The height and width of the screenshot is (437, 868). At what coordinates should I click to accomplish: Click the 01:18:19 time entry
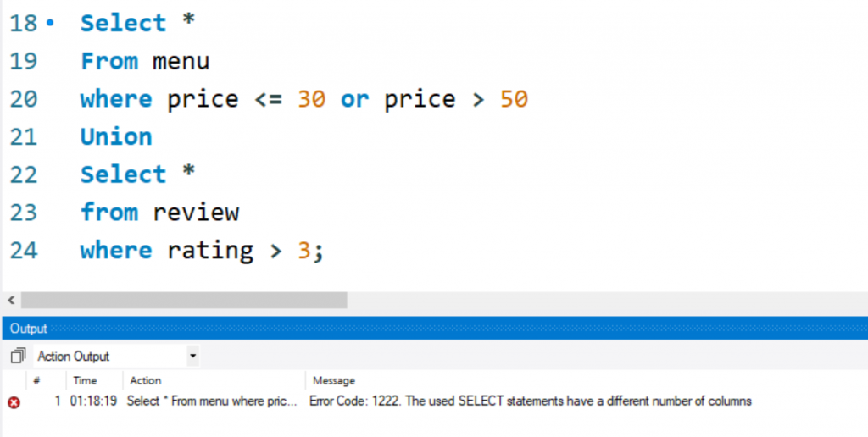[x=93, y=401]
